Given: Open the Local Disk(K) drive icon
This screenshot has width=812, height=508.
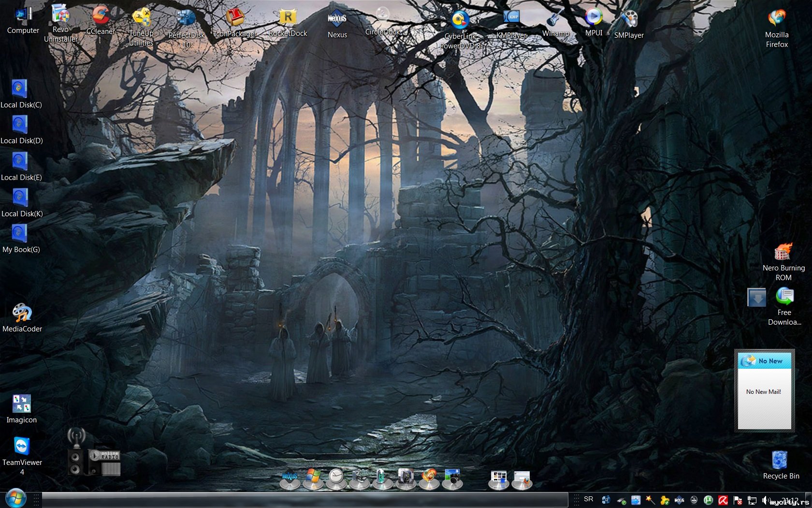Looking at the screenshot, I should click(22, 203).
